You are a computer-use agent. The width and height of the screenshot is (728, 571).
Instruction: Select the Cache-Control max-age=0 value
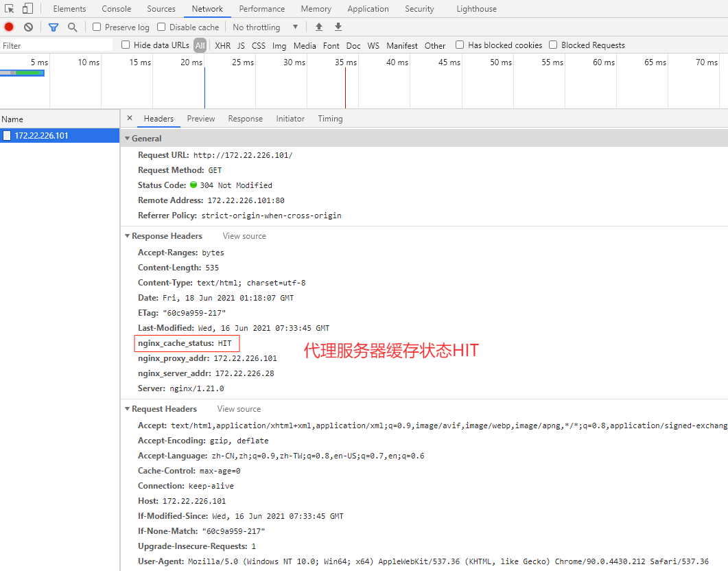[x=220, y=471]
